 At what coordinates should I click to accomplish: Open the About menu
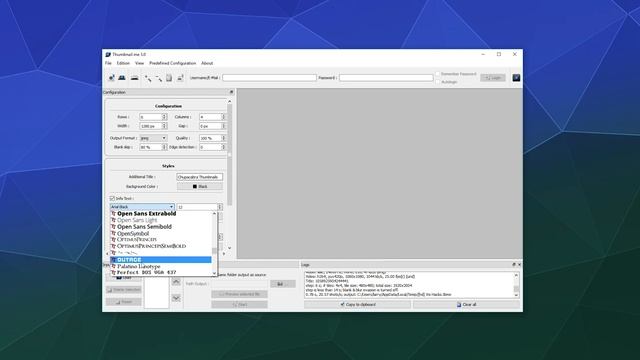(207, 63)
